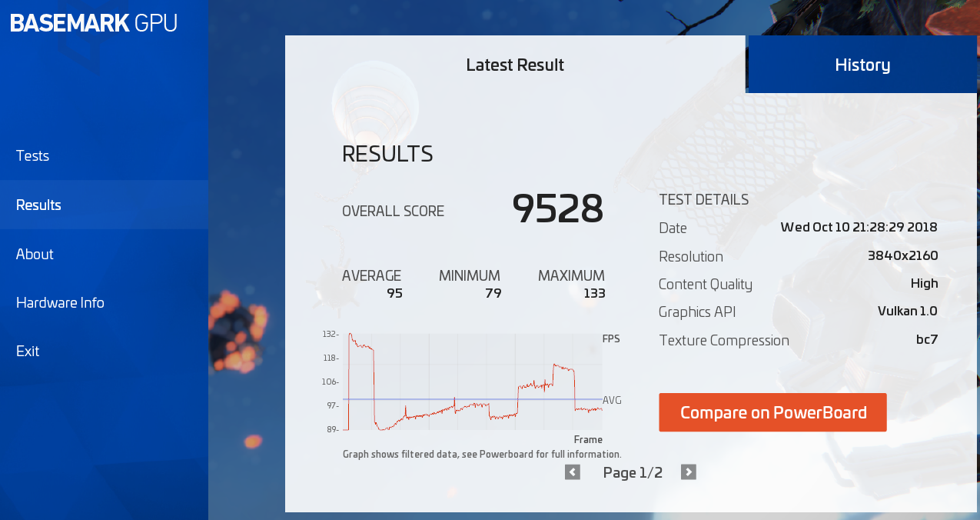Go to the previous results page arrow

(x=573, y=472)
